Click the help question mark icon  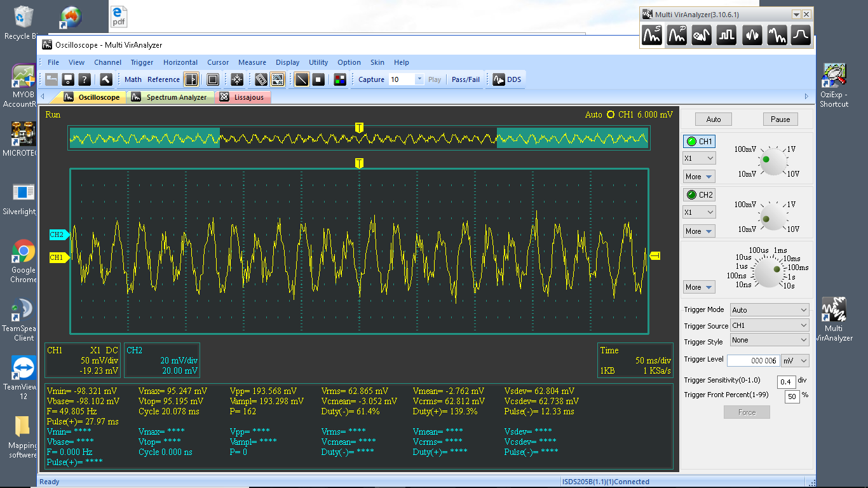pyautogui.click(x=84, y=79)
